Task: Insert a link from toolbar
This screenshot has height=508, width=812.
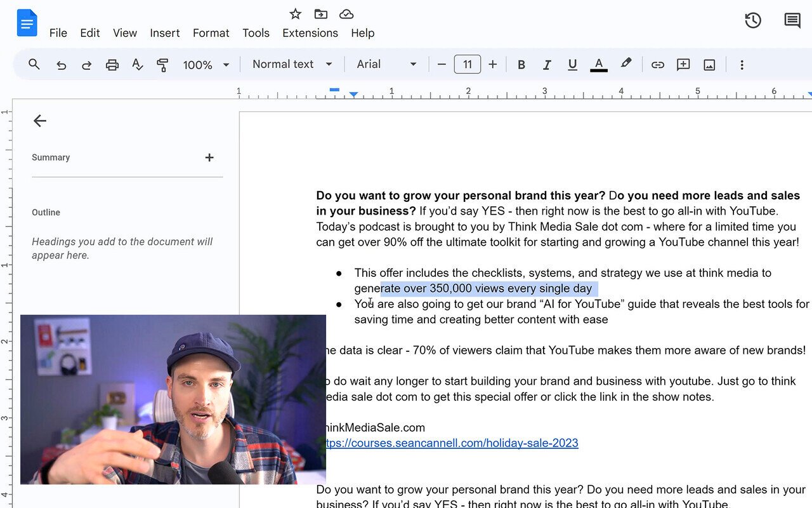Action: pyautogui.click(x=658, y=65)
